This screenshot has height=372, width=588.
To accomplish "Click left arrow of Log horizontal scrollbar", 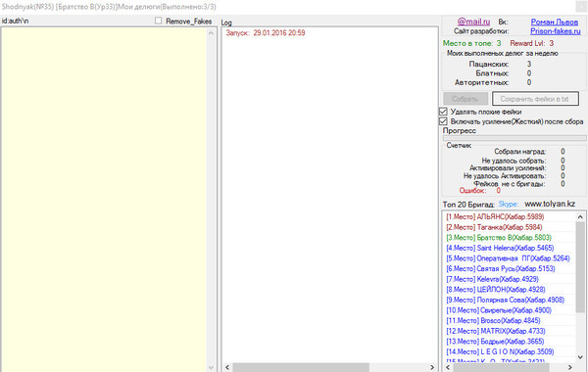I will point(227,367).
